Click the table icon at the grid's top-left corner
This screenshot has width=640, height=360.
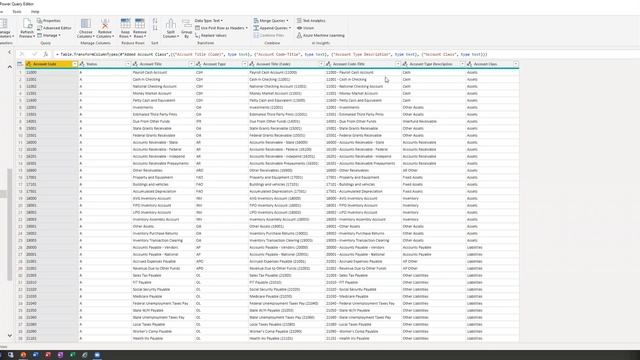point(20,64)
